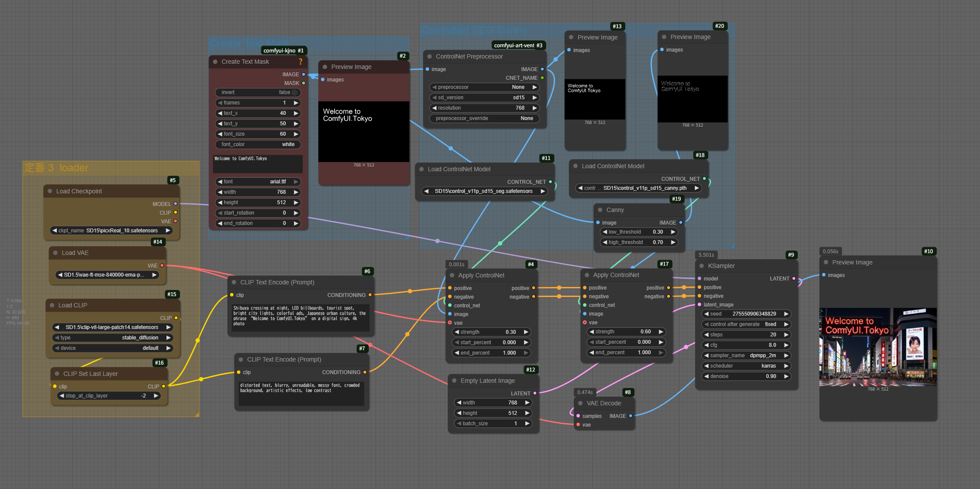Decrease font_size with left arrow
Image resolution: width=980 pixels, height=489 pixels.
click(x=220, y=134)
